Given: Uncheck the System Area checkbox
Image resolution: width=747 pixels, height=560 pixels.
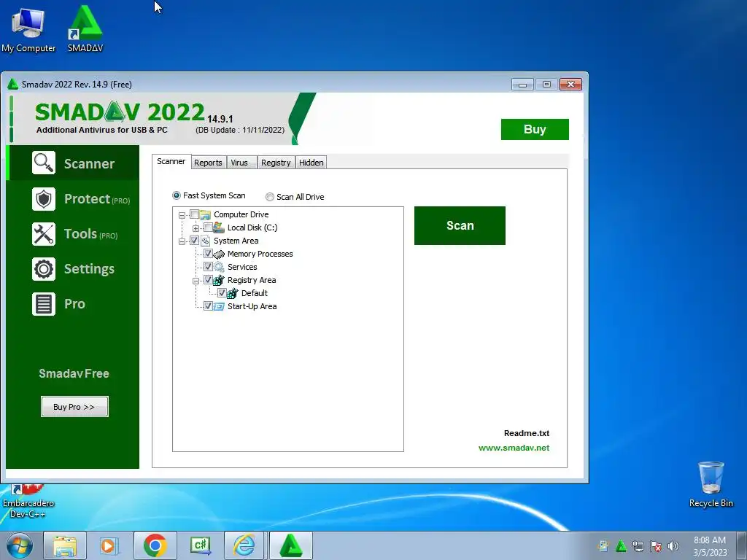Looking at the screenshot, I should [x=194, y=241].
